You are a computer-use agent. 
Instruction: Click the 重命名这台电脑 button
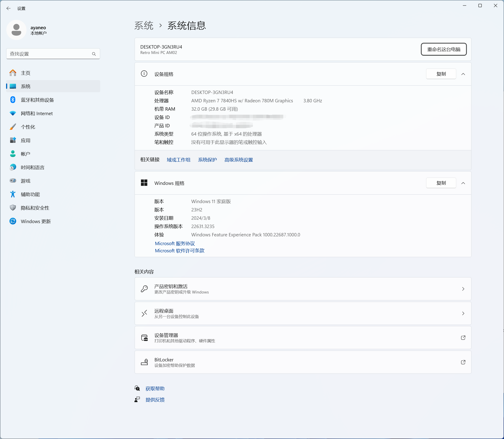[444, 49]
